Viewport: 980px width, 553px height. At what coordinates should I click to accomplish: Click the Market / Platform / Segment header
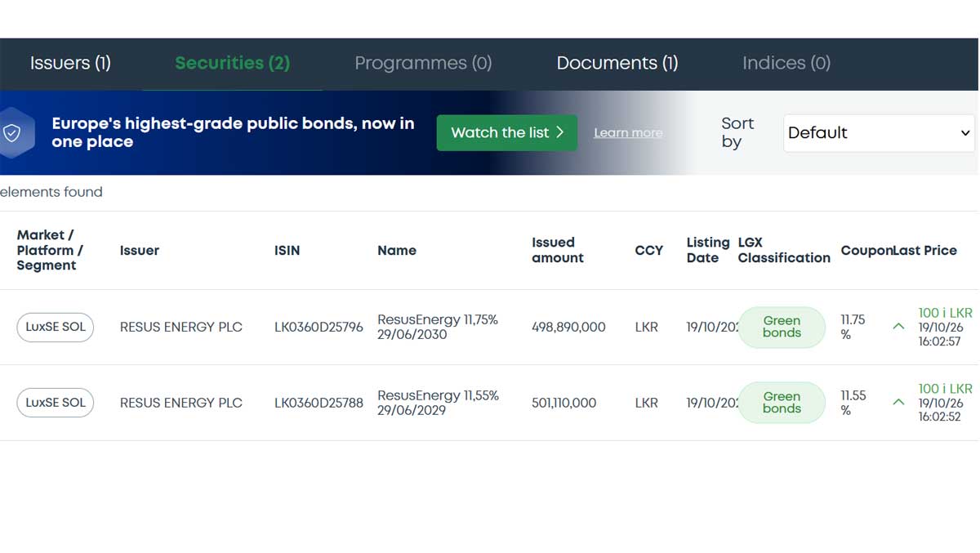pyautogui.click(x=50, y=250)
